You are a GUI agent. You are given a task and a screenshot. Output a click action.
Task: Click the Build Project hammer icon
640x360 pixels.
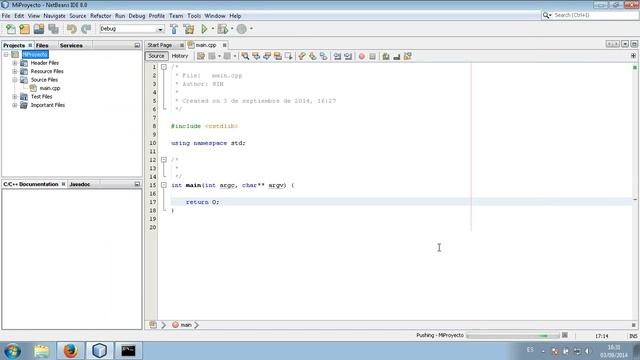(x=174, y=29)
